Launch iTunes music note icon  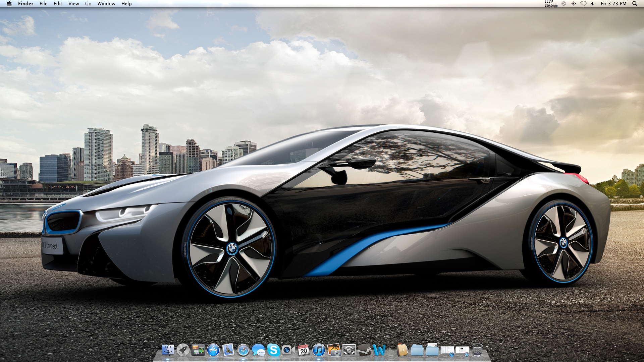pos(319,350)
